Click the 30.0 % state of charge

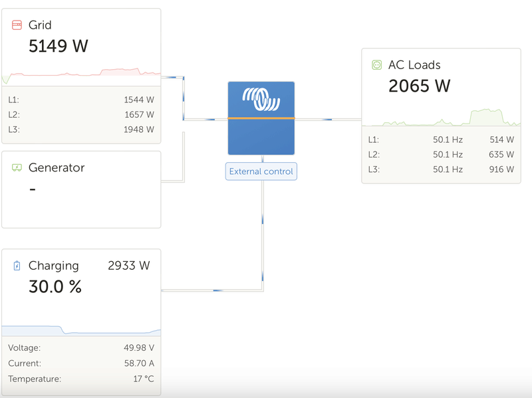[x=55, y=287]
